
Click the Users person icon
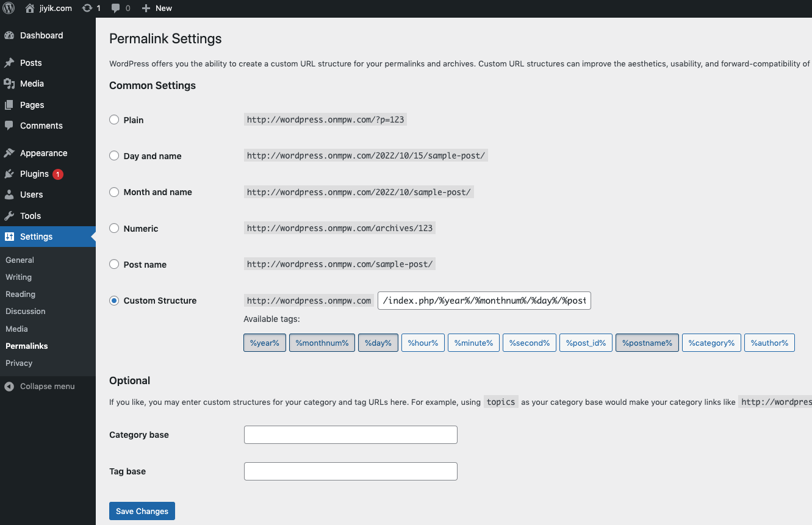point(9,195)
